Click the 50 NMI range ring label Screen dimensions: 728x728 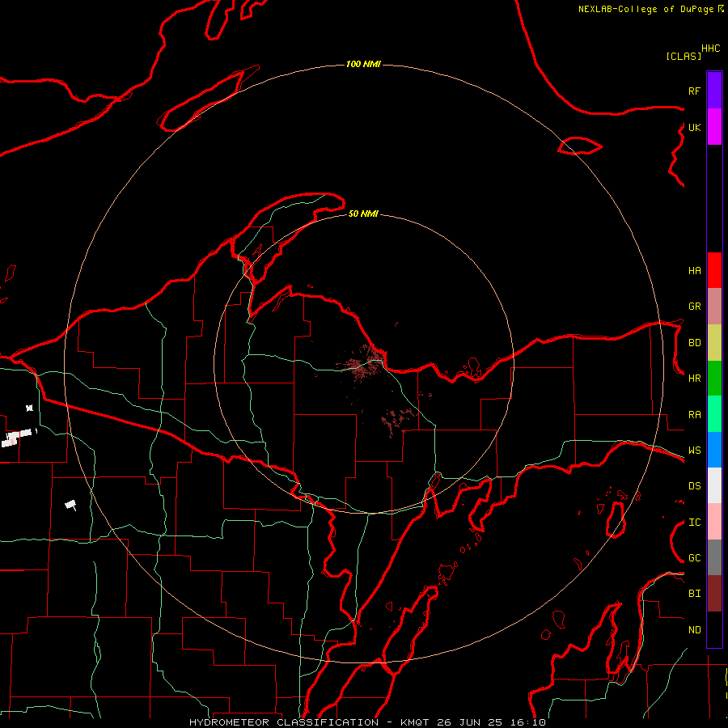coord(363,214)
